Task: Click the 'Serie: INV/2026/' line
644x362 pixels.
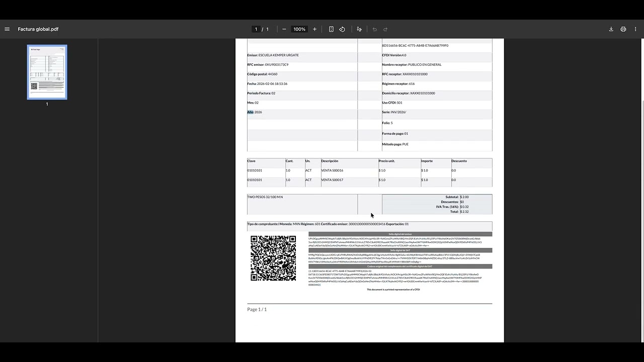Action: coord(394,112)
